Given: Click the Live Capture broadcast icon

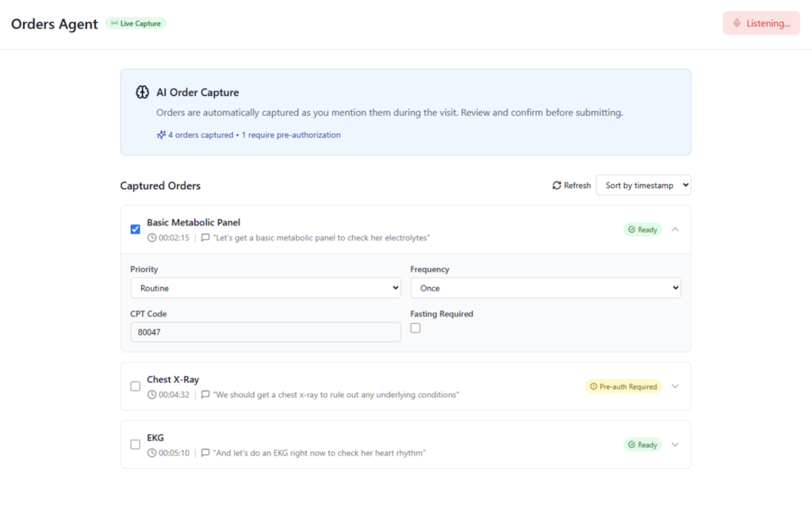Looking at the screenshot, I should click(x=114, y=23).
